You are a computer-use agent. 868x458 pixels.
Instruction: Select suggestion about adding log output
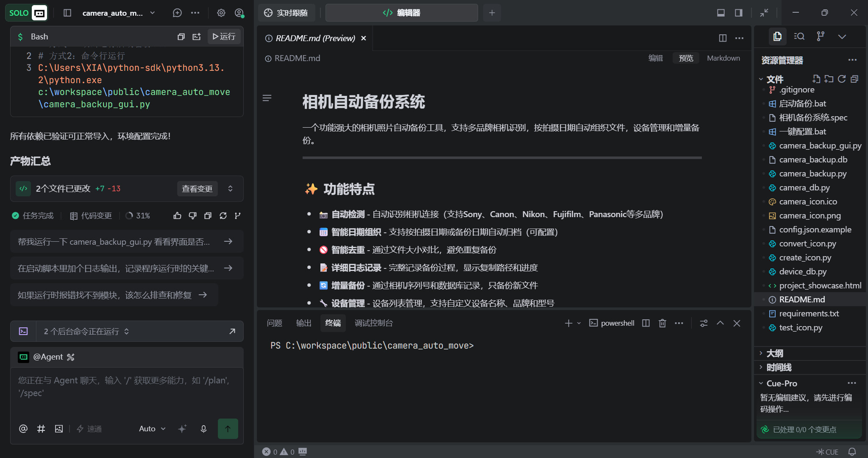(x=127, y=268)
